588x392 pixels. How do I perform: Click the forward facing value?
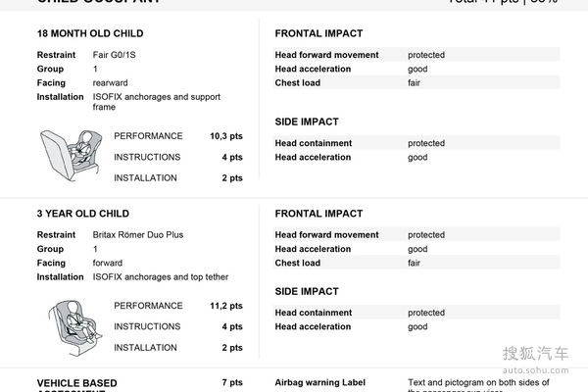tap(108, 264)
